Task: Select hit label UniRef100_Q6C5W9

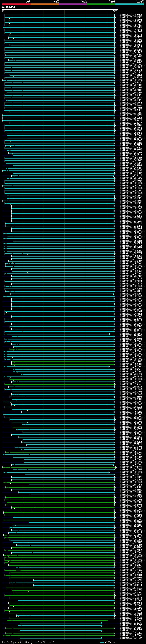Action: coord(131,469)
